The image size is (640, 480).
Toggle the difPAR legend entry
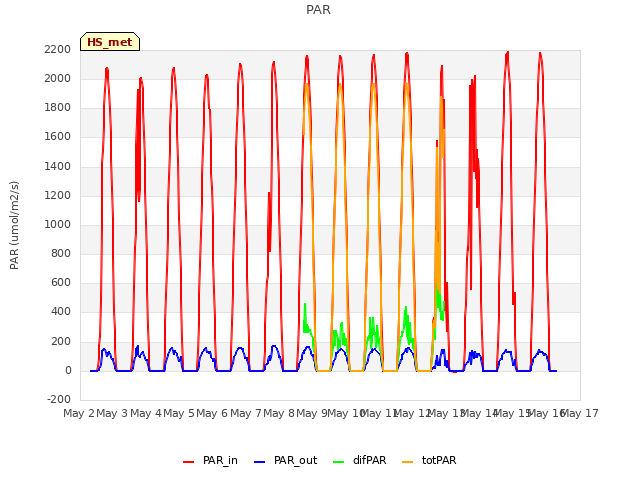[360, 460]
